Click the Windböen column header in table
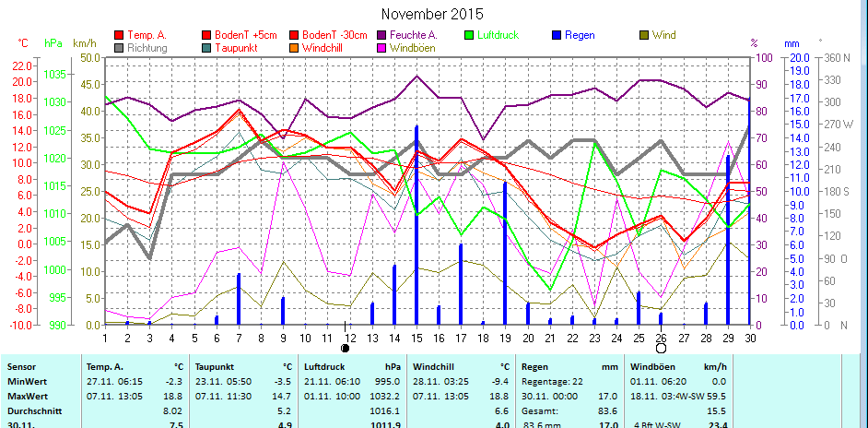The width and height of the screenshot is (868, 428). pyautogui.click(x=652, y=366)
